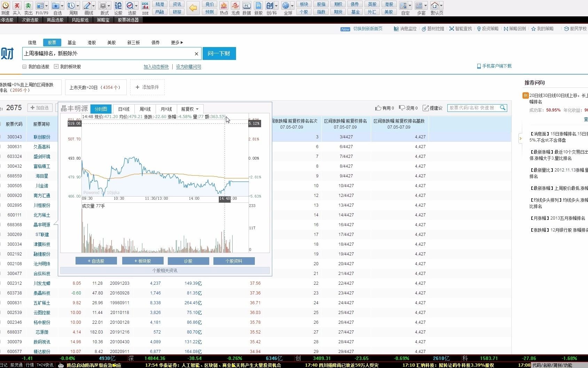The image size is (588, 368).
Task: Click stock name 五矿稀土
Action: (42, 303)
